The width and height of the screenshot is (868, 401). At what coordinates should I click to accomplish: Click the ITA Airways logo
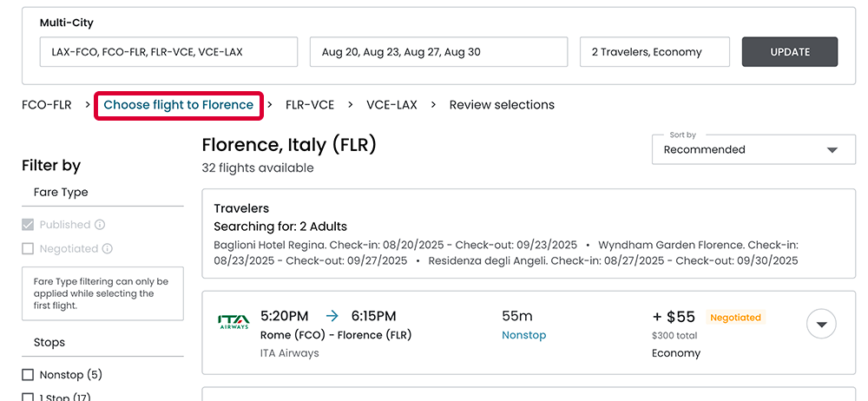pos(233,322)
